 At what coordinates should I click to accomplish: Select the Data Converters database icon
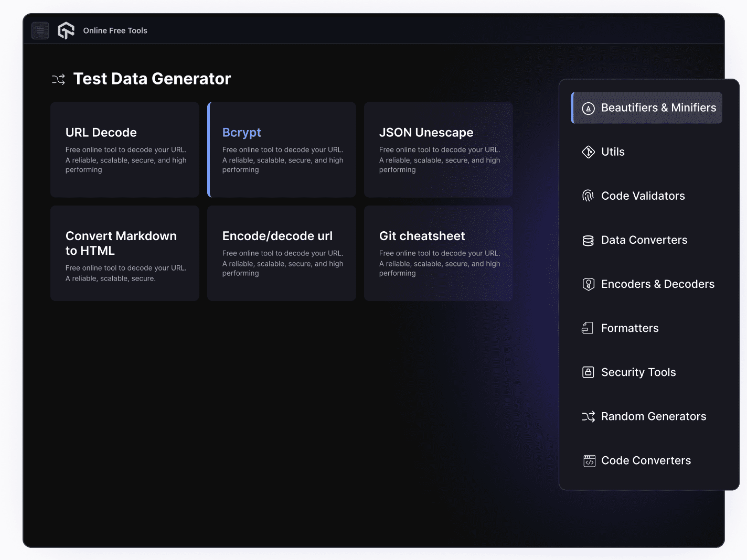click(x=589, y=240)
